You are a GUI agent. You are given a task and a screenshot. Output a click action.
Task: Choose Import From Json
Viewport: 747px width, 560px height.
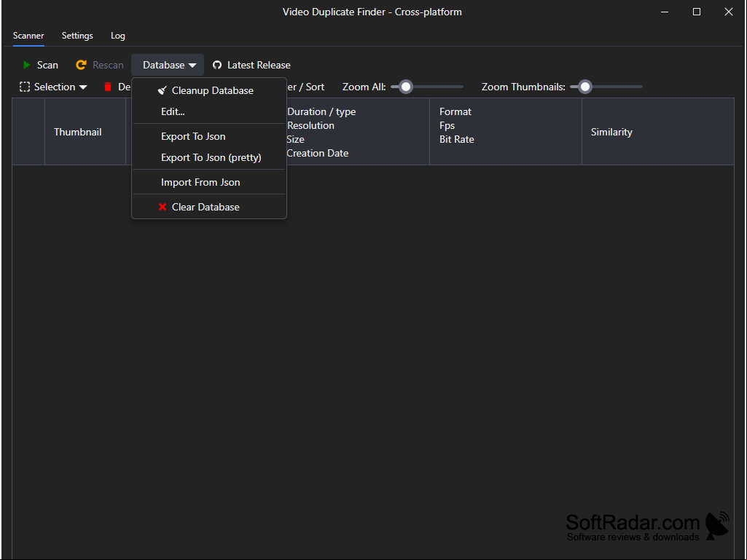pyautogui.click(x=209, y=182)
